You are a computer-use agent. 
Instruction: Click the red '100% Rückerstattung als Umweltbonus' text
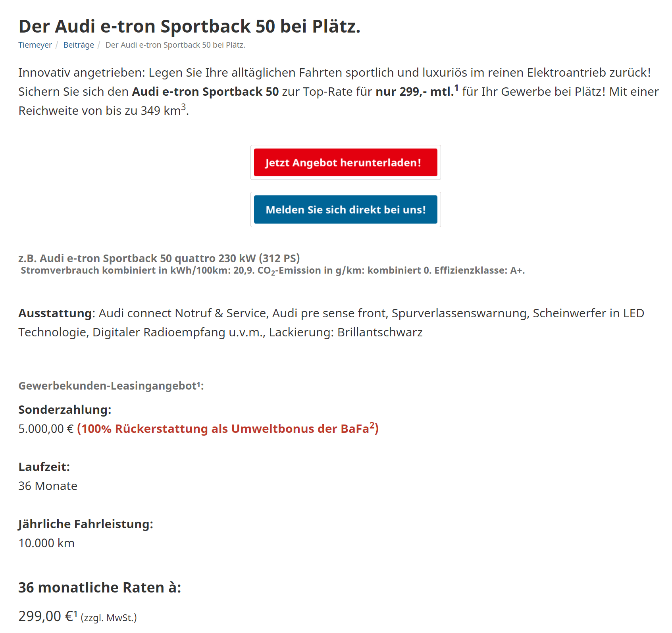[x=228, y=428]
